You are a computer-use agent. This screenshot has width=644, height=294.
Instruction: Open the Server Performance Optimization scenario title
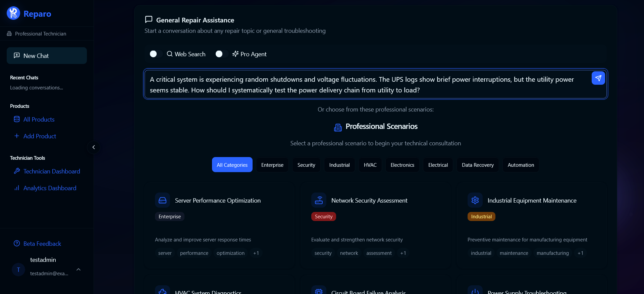pyautogui.click(x=218, y=200)
